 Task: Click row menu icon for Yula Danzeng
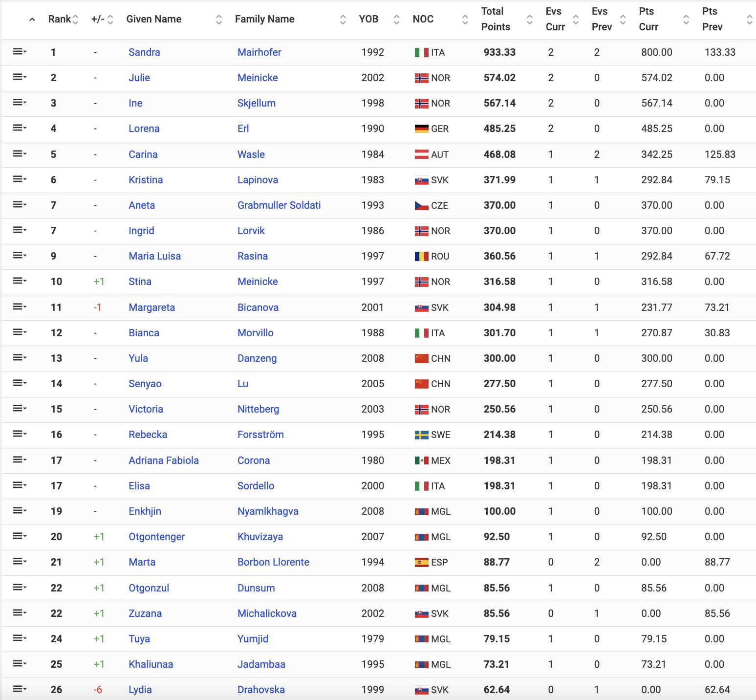[19, 357]
